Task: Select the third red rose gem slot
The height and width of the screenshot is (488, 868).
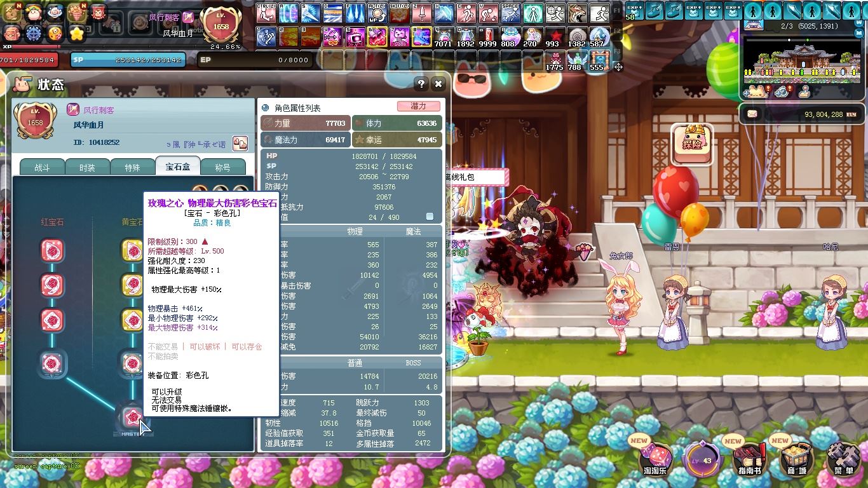Action: (52, 320)
